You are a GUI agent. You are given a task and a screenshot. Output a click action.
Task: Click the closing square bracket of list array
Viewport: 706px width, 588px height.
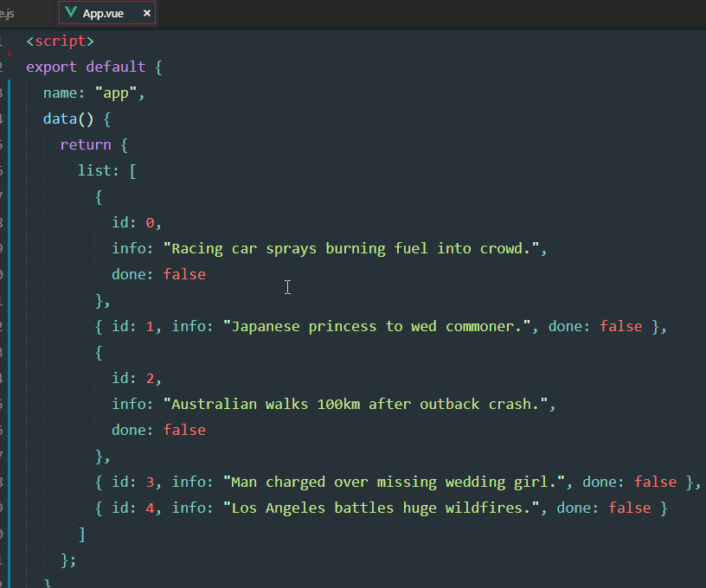[81, 534]
